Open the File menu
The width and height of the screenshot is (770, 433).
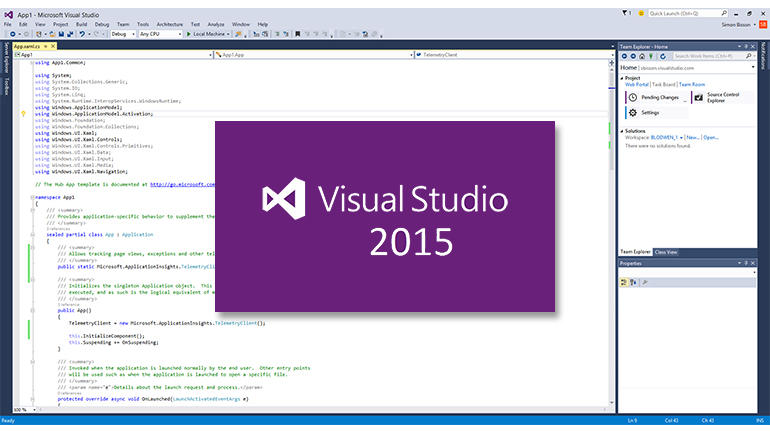click(8, 24)
